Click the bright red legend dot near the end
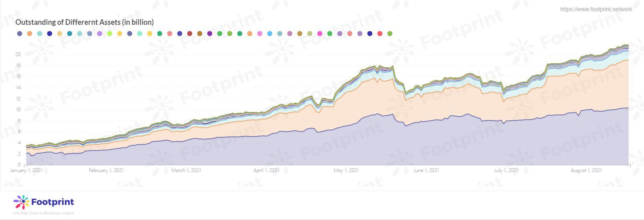644x220 pixels. 380,34
